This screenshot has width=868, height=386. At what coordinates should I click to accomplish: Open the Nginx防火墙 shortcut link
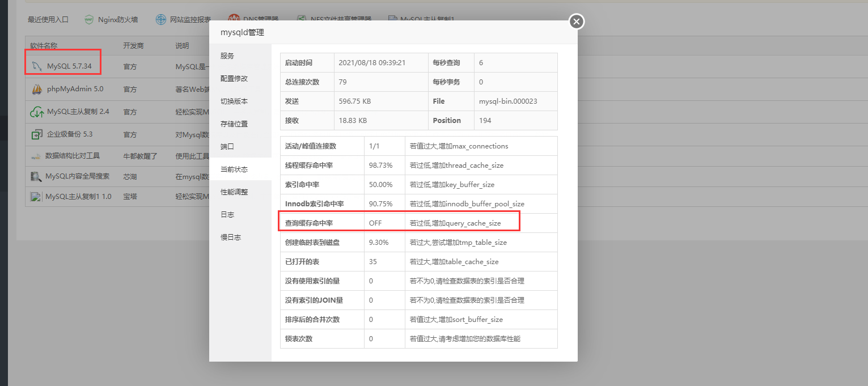tap(118, 20)
